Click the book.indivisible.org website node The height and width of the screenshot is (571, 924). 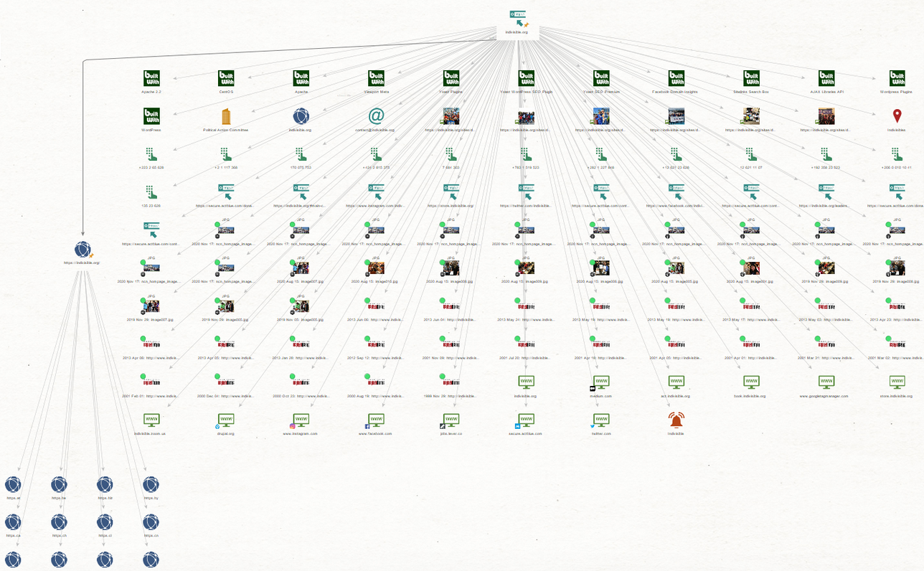(x=751, y=382)
